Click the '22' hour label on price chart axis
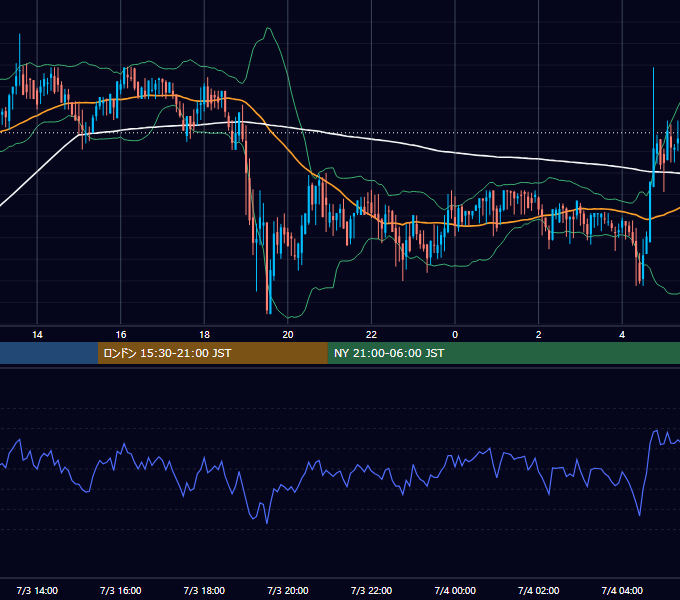The width and height of the screenshot is (680, 600). click(371, 335)
